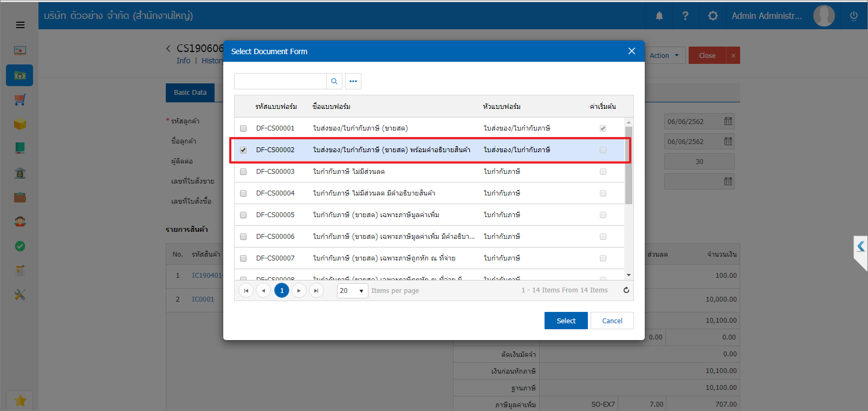This screenshot has height=411, width=868.
Task: Check the DF-CS00004 row checkbox
Action: [x=243, y=193]
